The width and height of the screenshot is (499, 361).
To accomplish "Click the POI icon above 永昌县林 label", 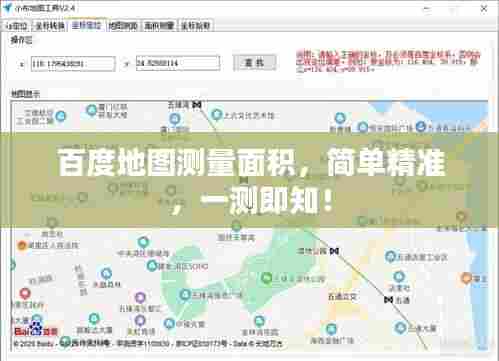I will pos(106,273).
